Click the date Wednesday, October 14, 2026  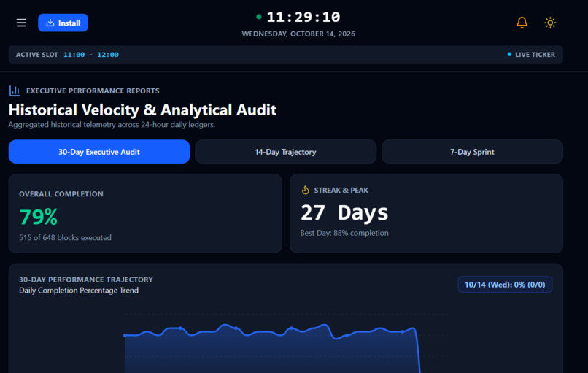[x=298, y=34]
